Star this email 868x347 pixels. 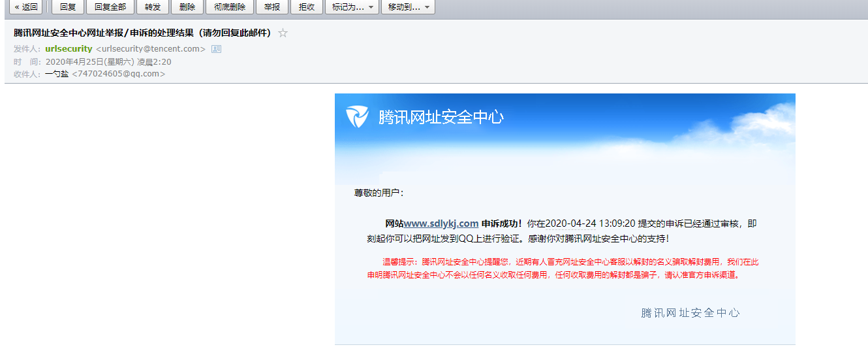click(283, 33)
